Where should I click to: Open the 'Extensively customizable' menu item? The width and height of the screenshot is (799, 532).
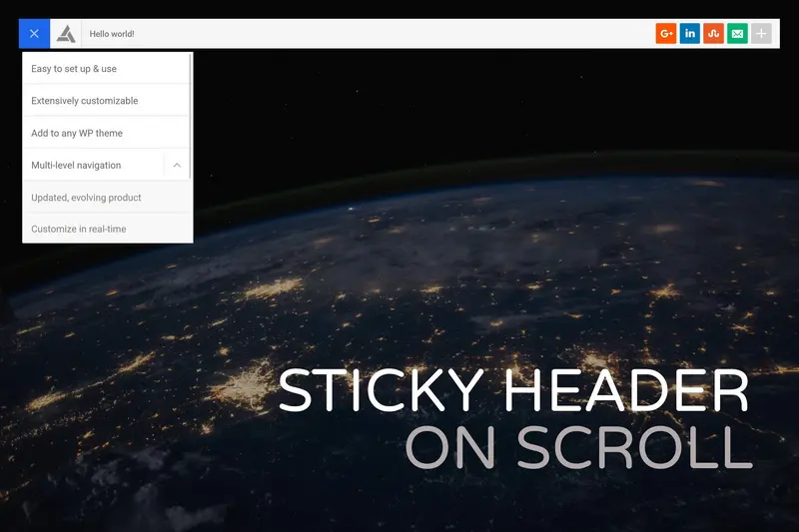point(85,101)
